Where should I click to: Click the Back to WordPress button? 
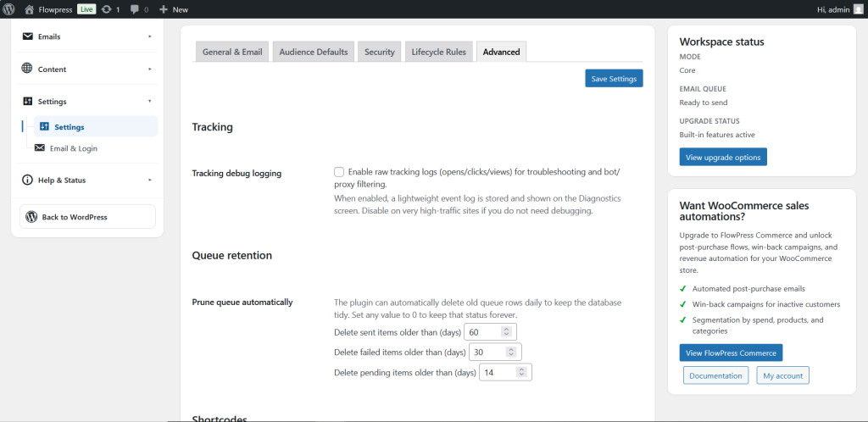click(87, 217)
